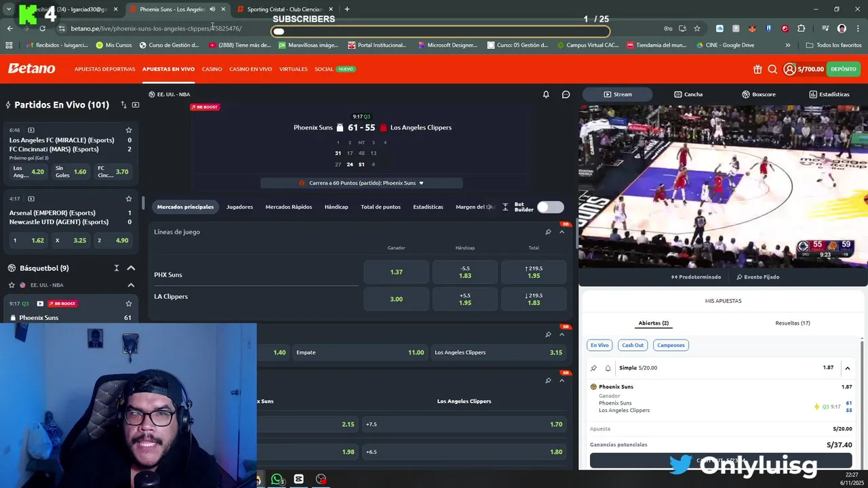Switch to the Mercados Rápidos tab
The height and width of the screenshot is (488, 868).
[289, 207]
